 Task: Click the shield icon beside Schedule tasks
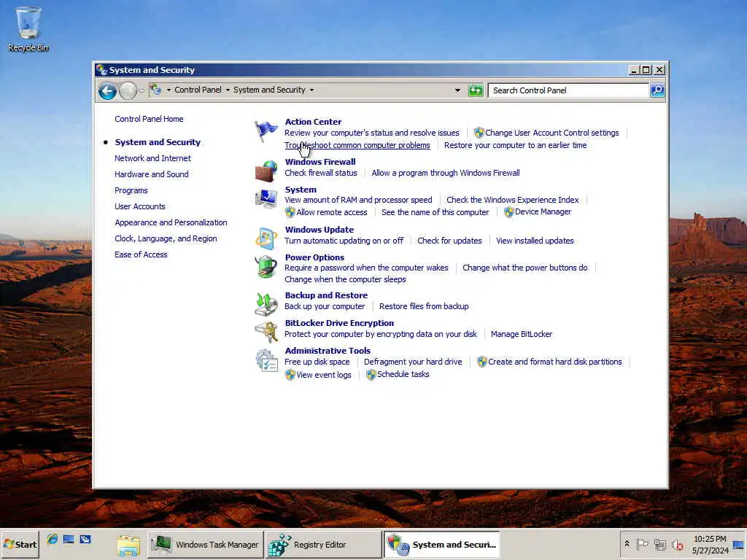[371, 375]
